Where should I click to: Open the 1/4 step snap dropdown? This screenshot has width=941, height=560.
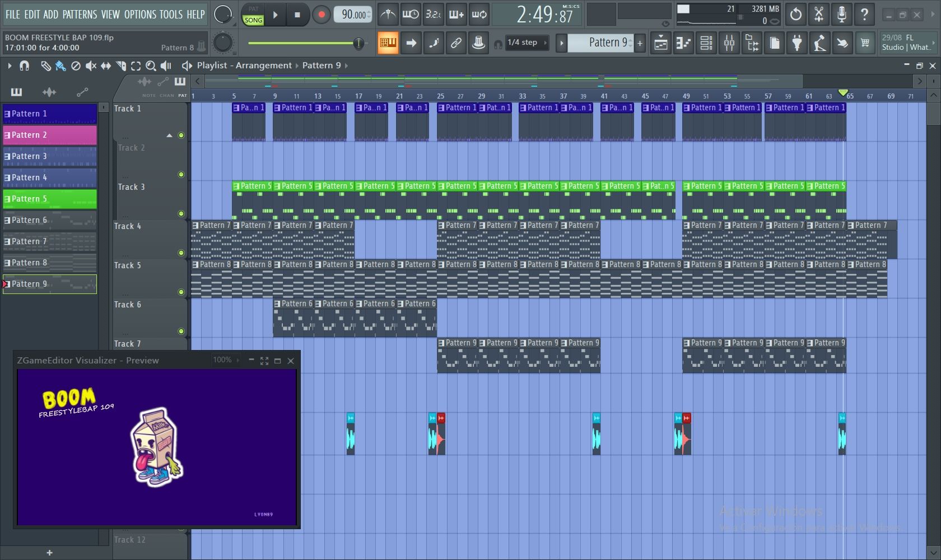[527, 43]
